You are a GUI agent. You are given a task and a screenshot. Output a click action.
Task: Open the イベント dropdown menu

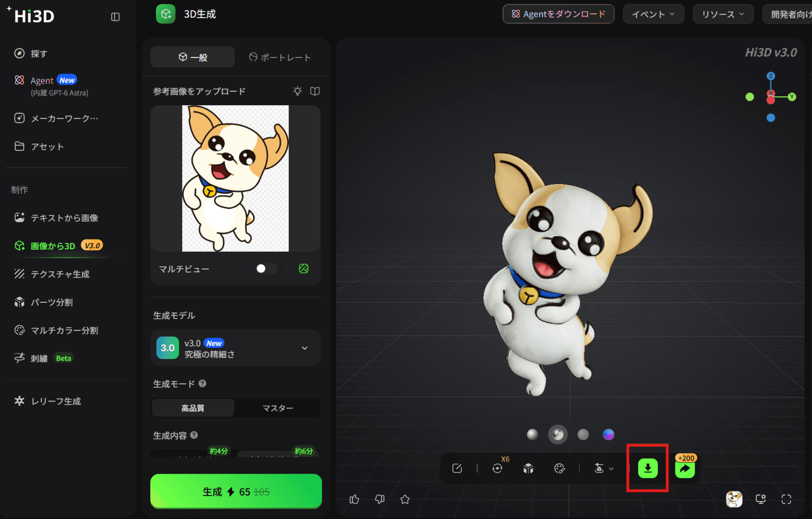tap(654, 14)
